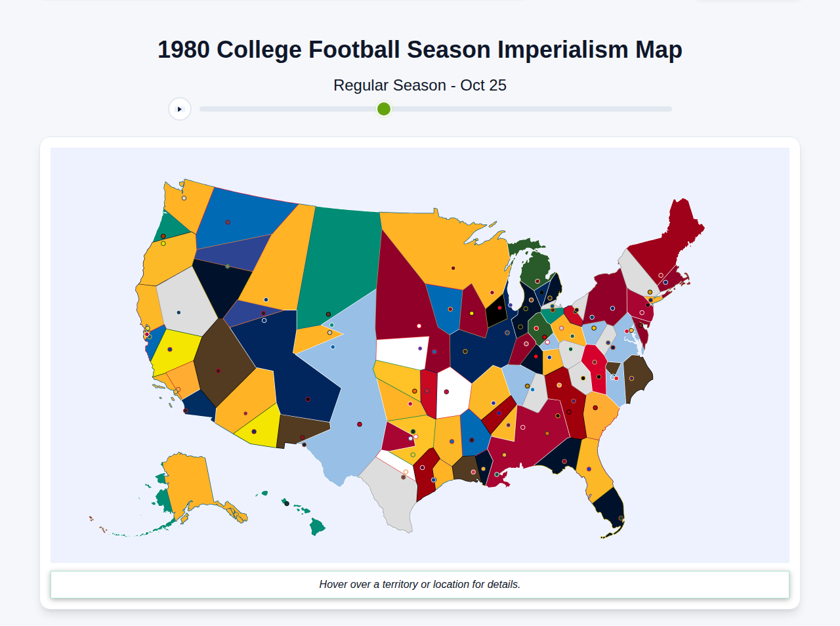Click the team location dot in the Maine crimson territory
Image resolution: width=840 pixels, height=626 pixels.
(661, 274)
